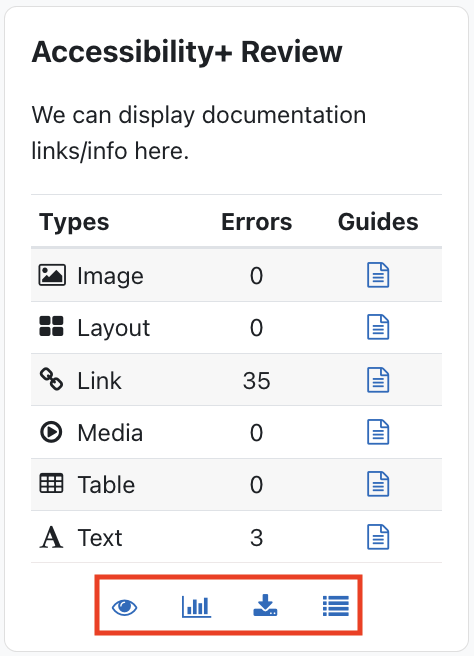Open the Table guide document icon
Screen dimensions: 474x656
pos(378,484)
